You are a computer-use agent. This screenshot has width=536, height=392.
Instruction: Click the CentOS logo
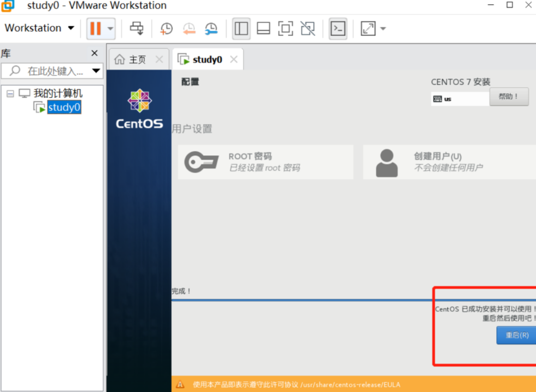pos(139,109)
